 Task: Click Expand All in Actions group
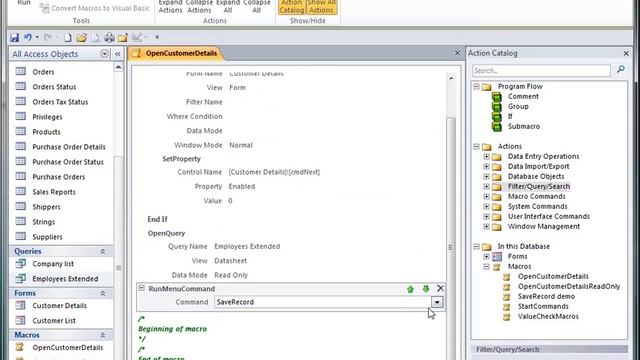228,6
